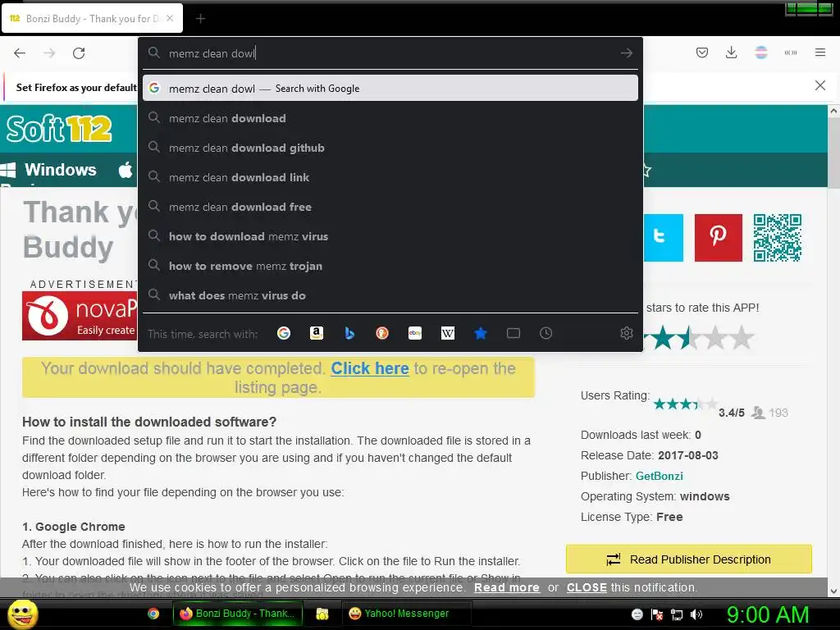
Task: Open the Pocket save icon
Action: coord(702,52)
